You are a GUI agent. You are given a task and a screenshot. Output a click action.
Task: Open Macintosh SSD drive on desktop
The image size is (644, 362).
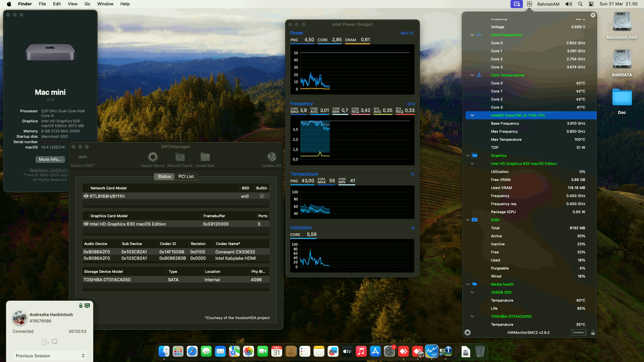pyautogui.click(x=622, y=22)
